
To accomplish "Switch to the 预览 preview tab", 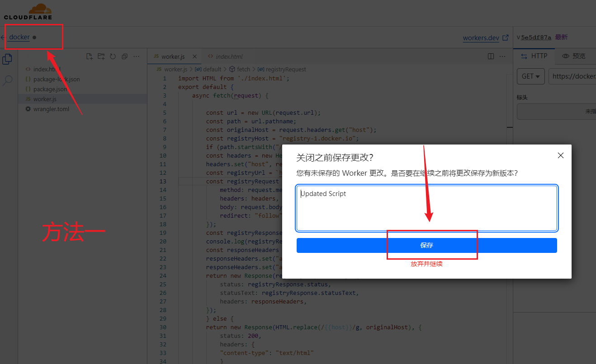I will click(573, 56).
